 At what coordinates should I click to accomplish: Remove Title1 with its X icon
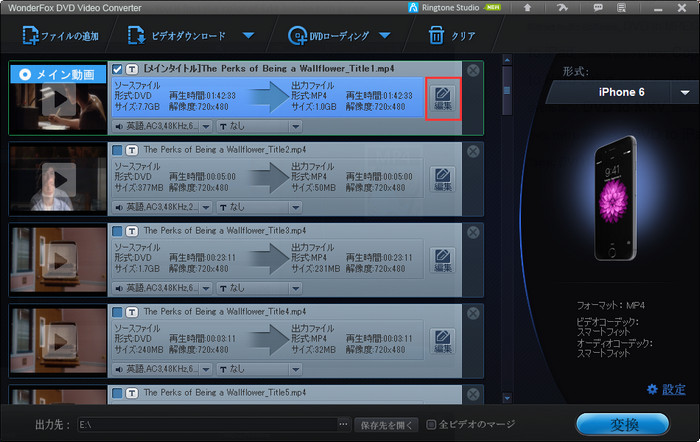coord(473,70)
